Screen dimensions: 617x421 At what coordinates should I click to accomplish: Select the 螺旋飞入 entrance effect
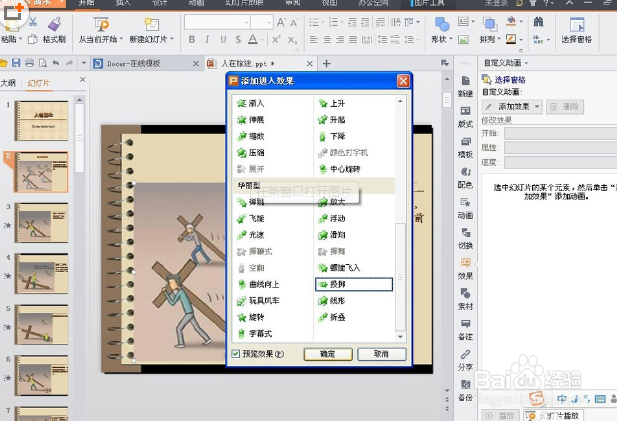point(339,268)
